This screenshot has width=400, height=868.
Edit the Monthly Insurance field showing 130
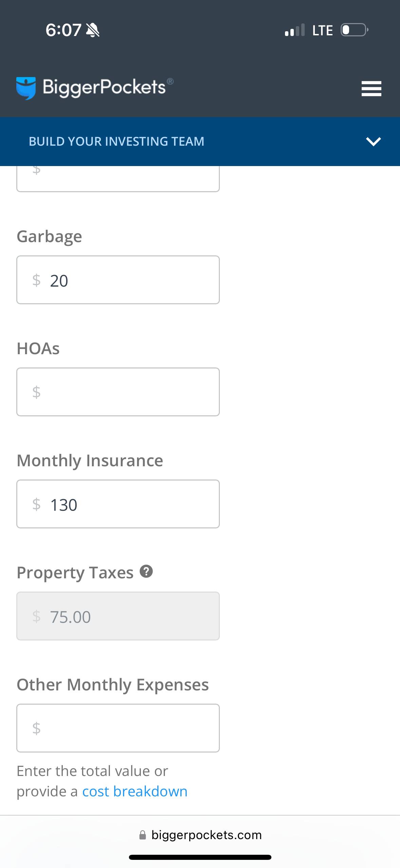pyautogui.click(x=118, y=504)
